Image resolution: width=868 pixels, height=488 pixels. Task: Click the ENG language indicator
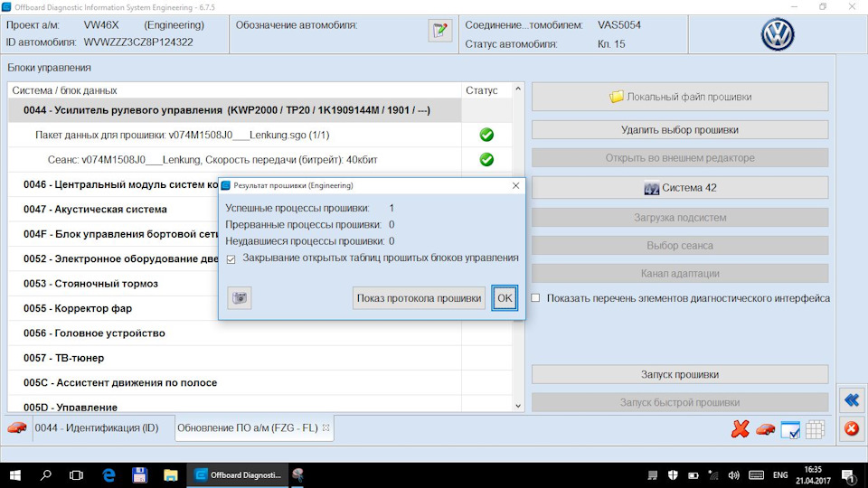(780, 475)
